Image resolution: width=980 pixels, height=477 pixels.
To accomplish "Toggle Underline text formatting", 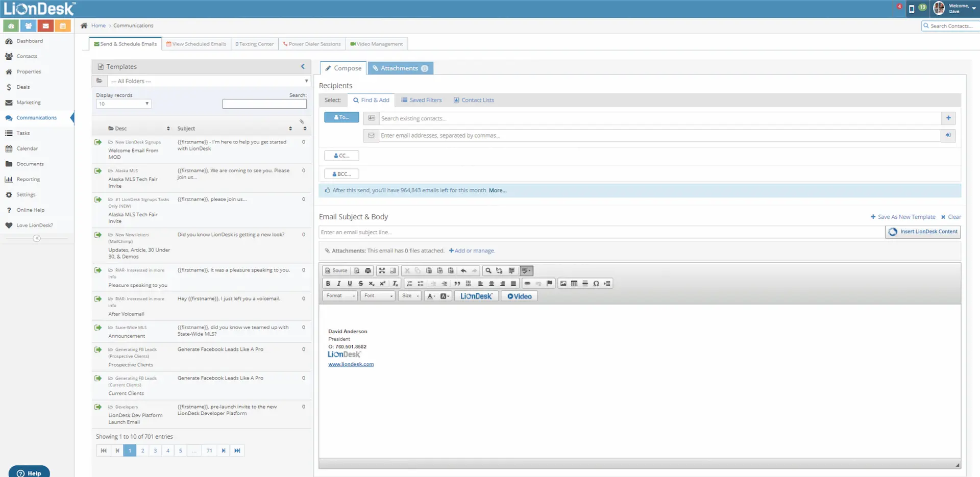I will 350,284.
